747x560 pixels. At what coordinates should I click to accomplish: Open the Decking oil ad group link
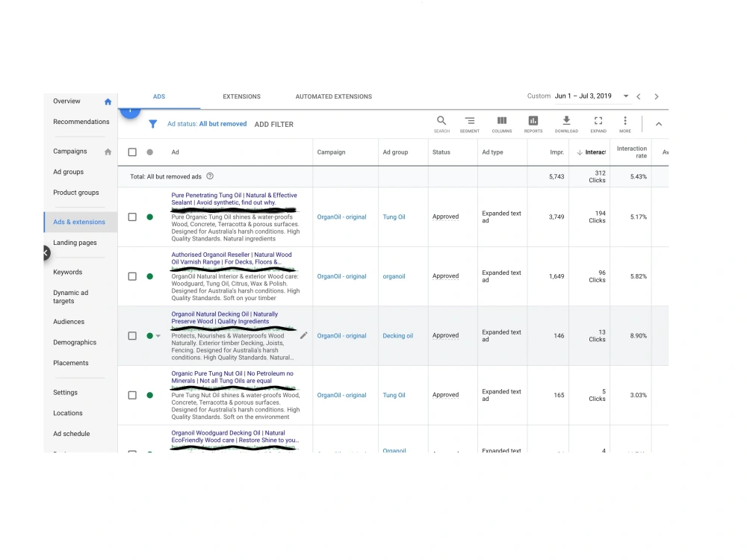pyautogui.click(x=398, y=336)
